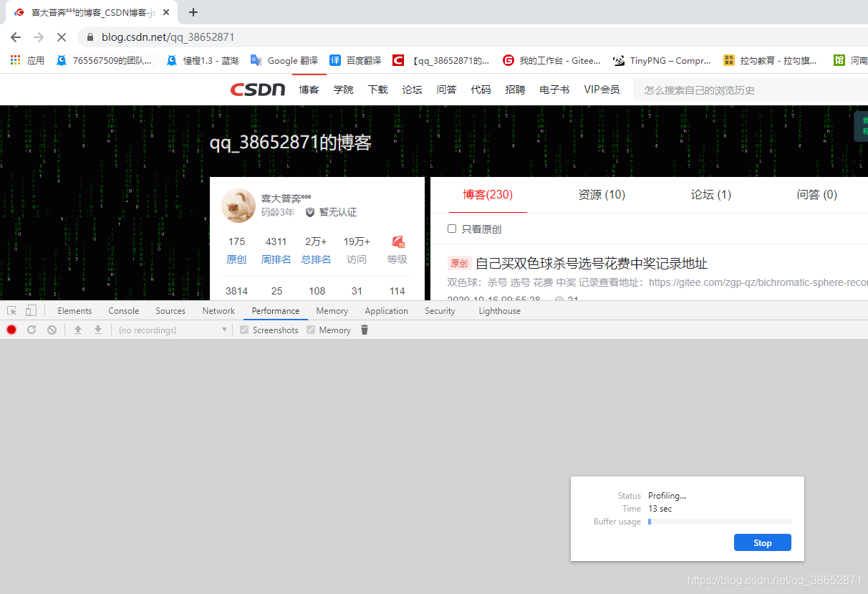The image size is (868, 594).
Task: Select VIP会员 in CSDN navigation
Action: pyautogui.click(x=602, y=90)
